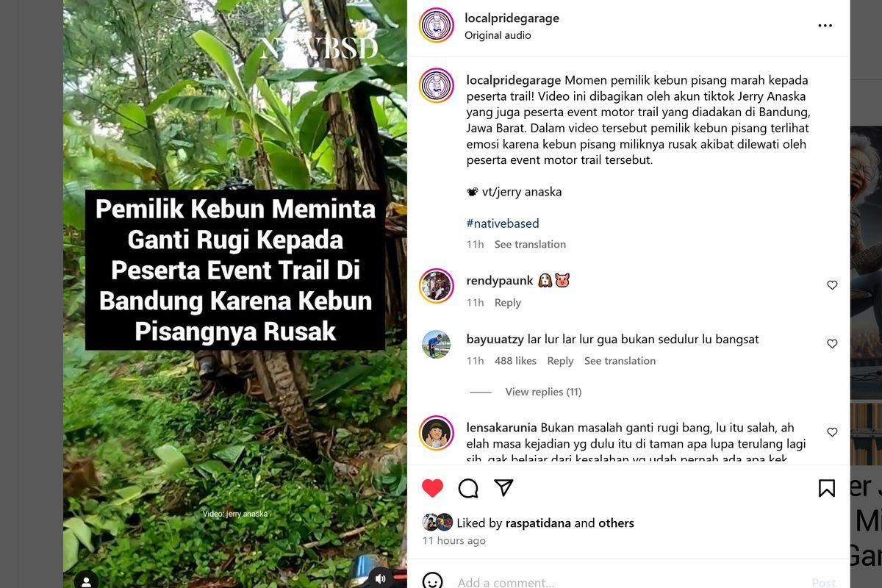Share the post via paper plane icon
Screen dimensions: 882x588
503,487
